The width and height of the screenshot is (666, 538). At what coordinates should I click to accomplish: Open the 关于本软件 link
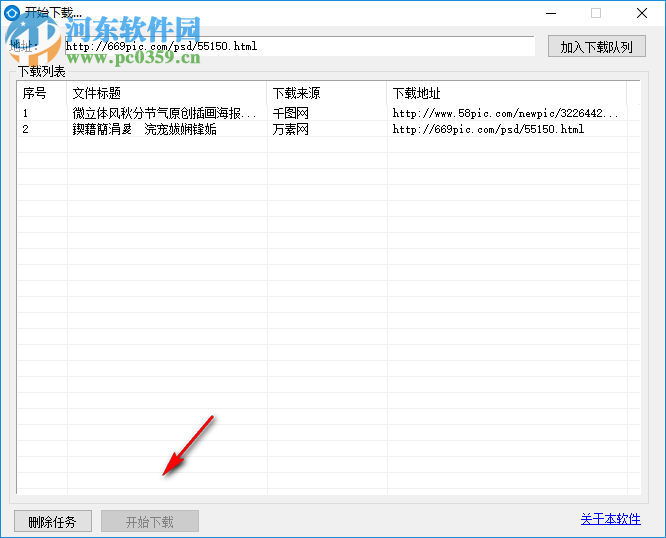point(610,519)
